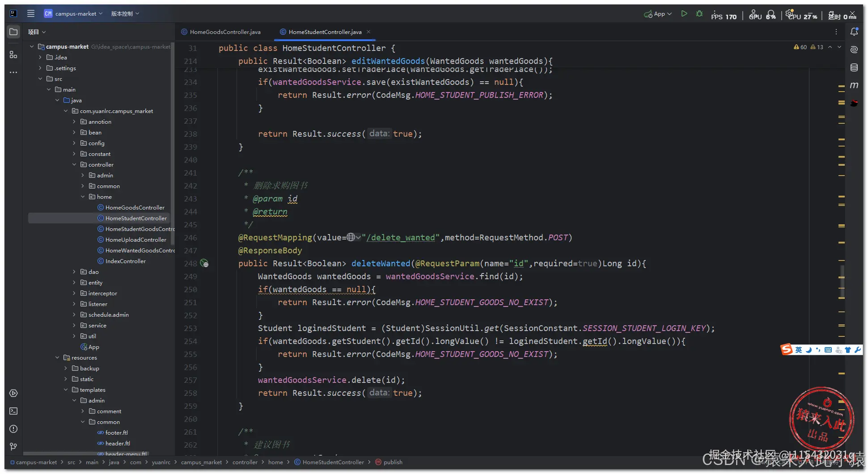Viewport: 868px width, 474px height.
Task: Collapse the controller package
Action: pos(74,164)
